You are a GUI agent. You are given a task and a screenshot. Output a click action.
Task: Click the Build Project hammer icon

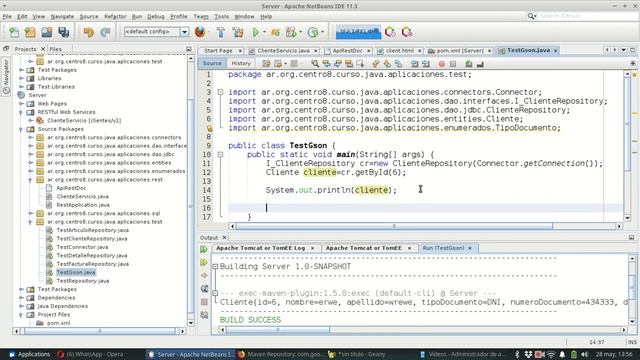click(221, 32)
